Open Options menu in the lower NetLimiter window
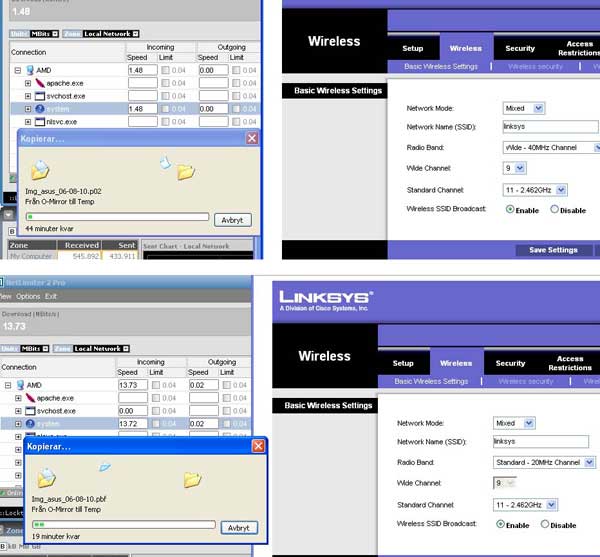The image size is (600, 557). tap(28, 296)
